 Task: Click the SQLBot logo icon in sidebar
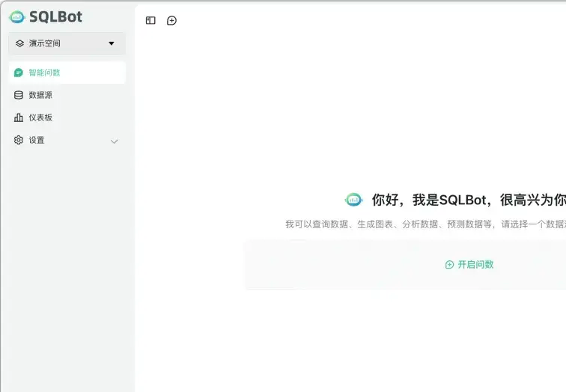tap(17, 17)
